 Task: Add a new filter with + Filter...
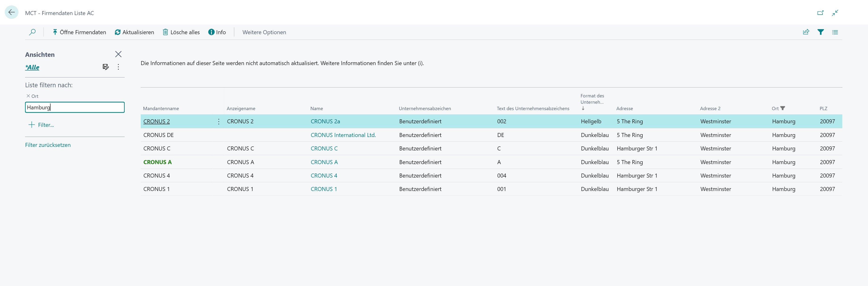(41, 125)
